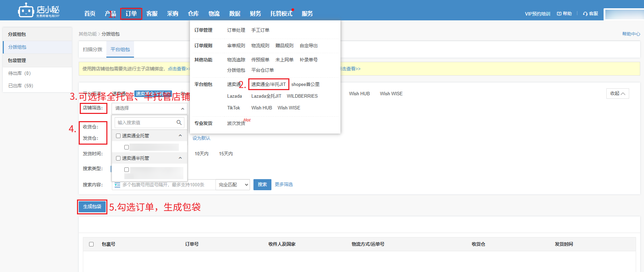Open the 店铺筛选 请选择 dropdown
The width and height of the screenshot is (644, 272).
click(x=150, y=108)
